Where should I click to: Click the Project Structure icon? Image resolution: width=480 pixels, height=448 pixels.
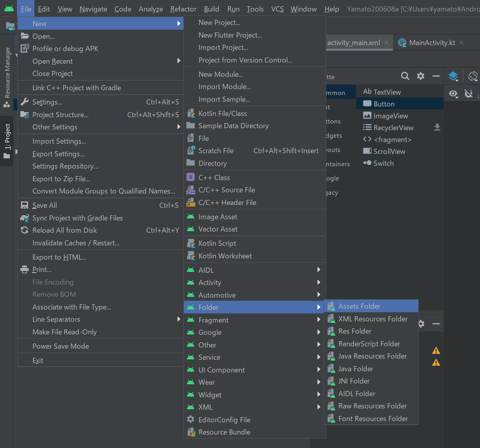point(25,114)
